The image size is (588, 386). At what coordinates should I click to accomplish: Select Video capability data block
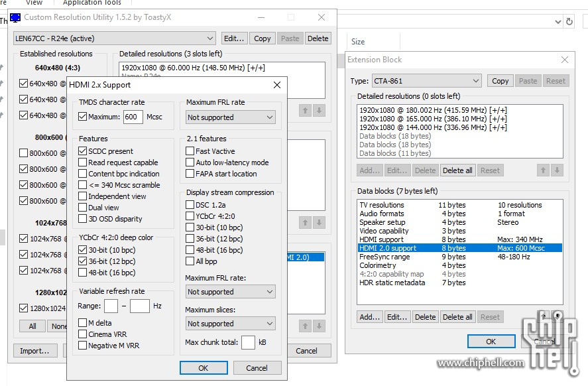460,231
